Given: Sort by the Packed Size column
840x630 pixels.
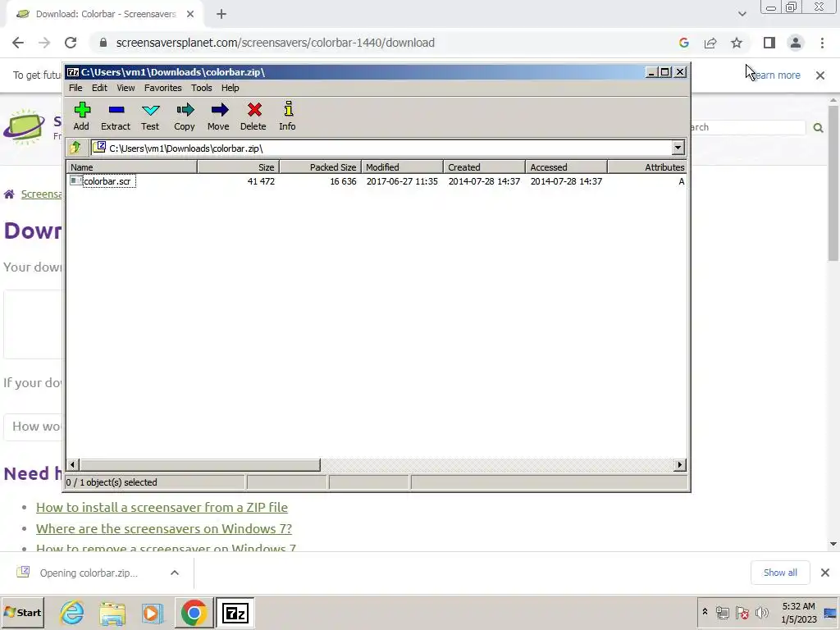Looking at the screenshot, I should [321, 167].
